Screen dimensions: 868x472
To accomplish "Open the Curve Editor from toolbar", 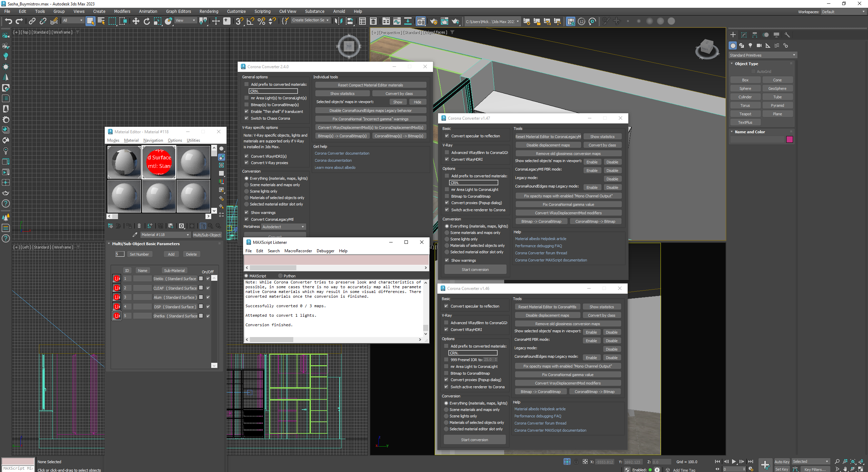I will (397, 21).
